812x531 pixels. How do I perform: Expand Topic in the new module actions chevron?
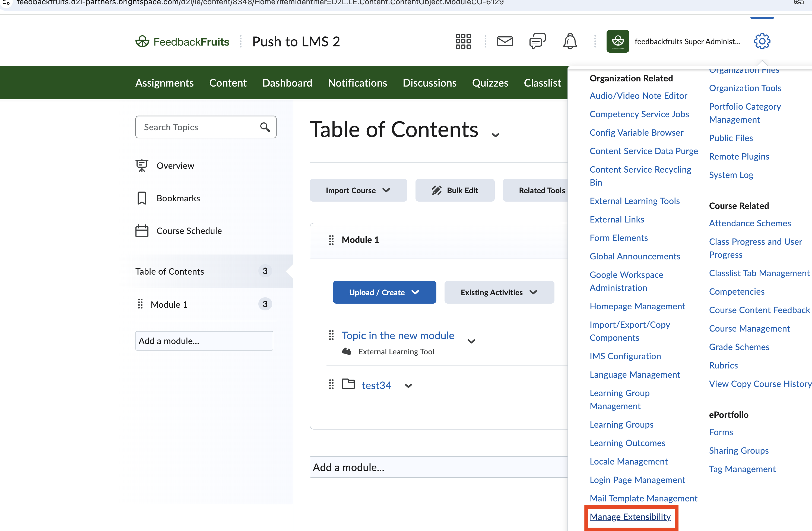pos(471,341)
